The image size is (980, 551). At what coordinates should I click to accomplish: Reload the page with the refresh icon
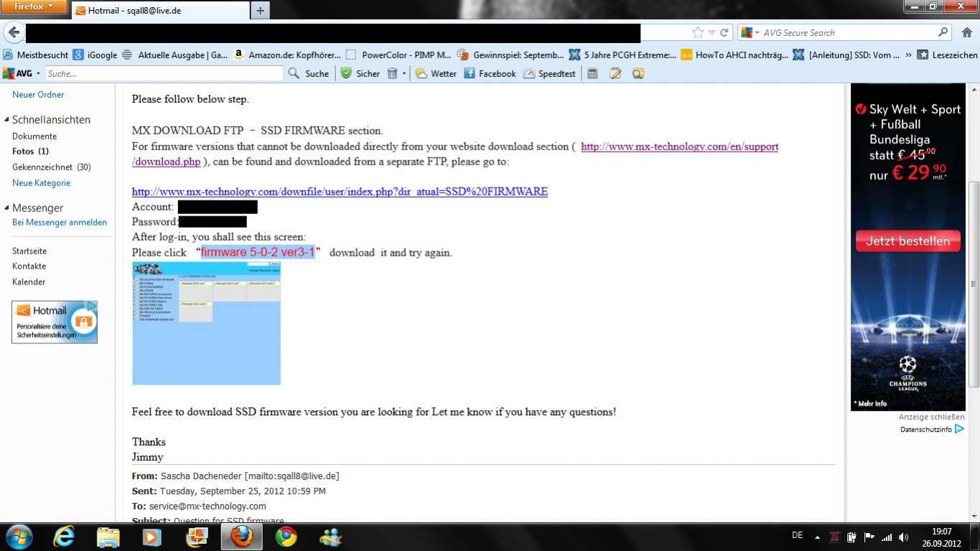click(x=724, y=32)
